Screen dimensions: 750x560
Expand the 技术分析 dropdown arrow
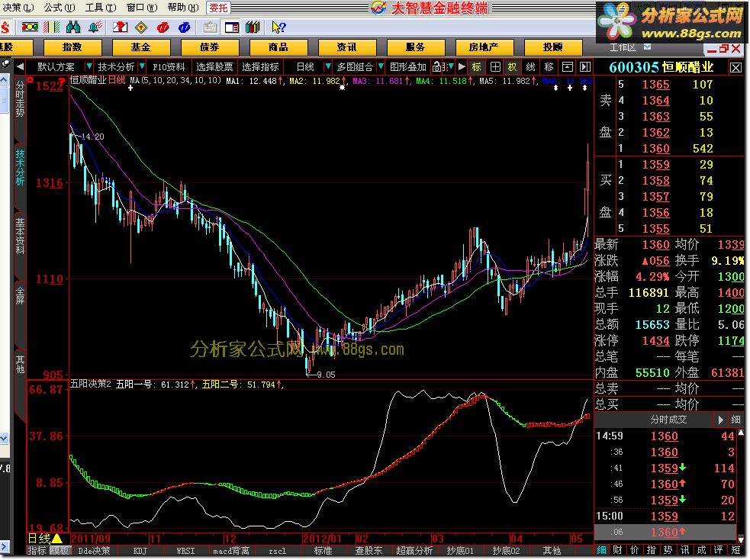pos(142,66)
